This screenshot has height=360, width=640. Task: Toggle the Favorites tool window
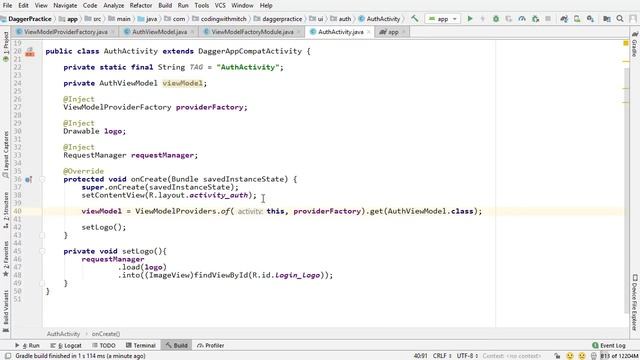click(6, 258)
